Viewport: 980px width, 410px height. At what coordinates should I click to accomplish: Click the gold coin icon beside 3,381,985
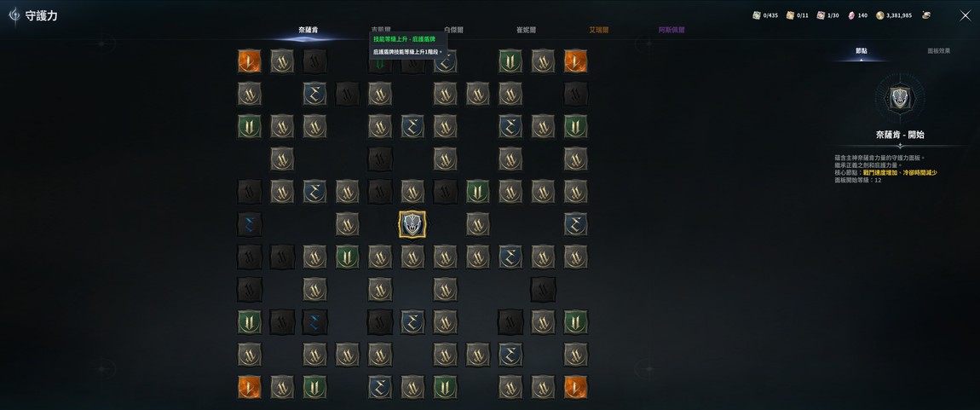(x=880, y=15)
